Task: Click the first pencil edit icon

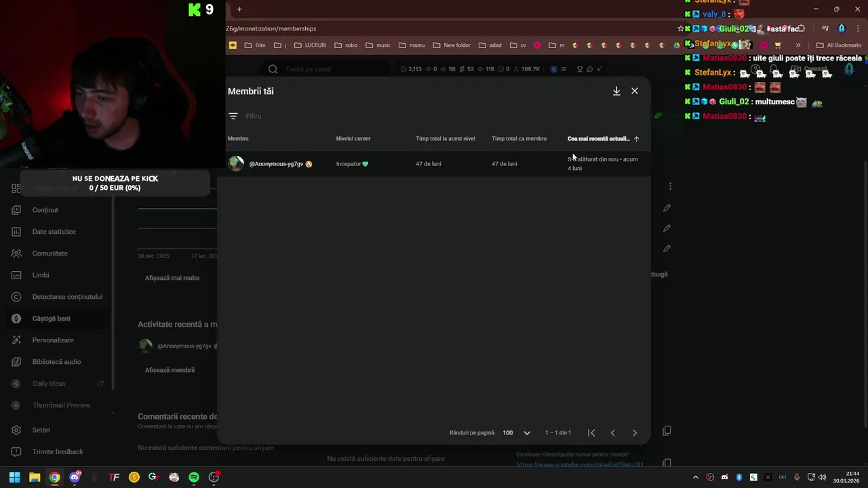Action: [667, 208]
